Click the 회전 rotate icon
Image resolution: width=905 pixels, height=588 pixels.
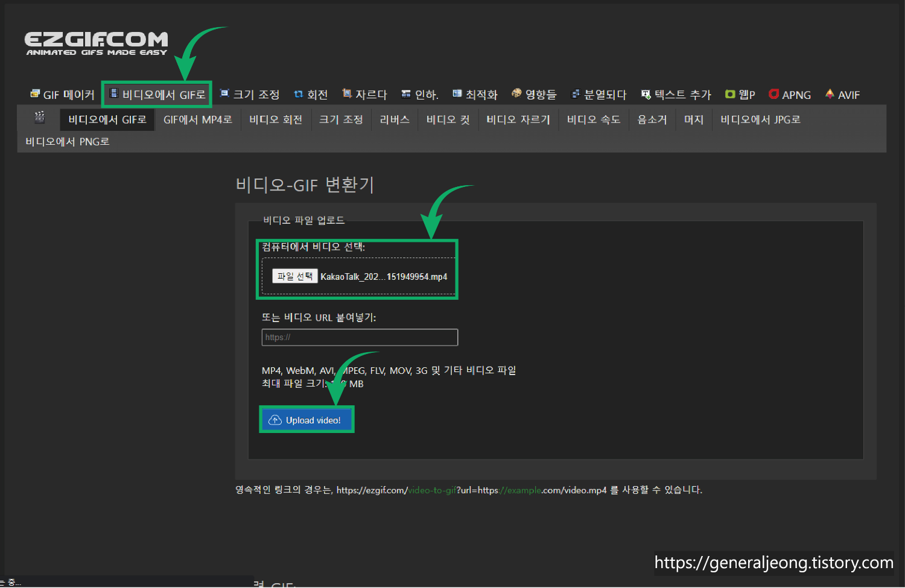298,94
